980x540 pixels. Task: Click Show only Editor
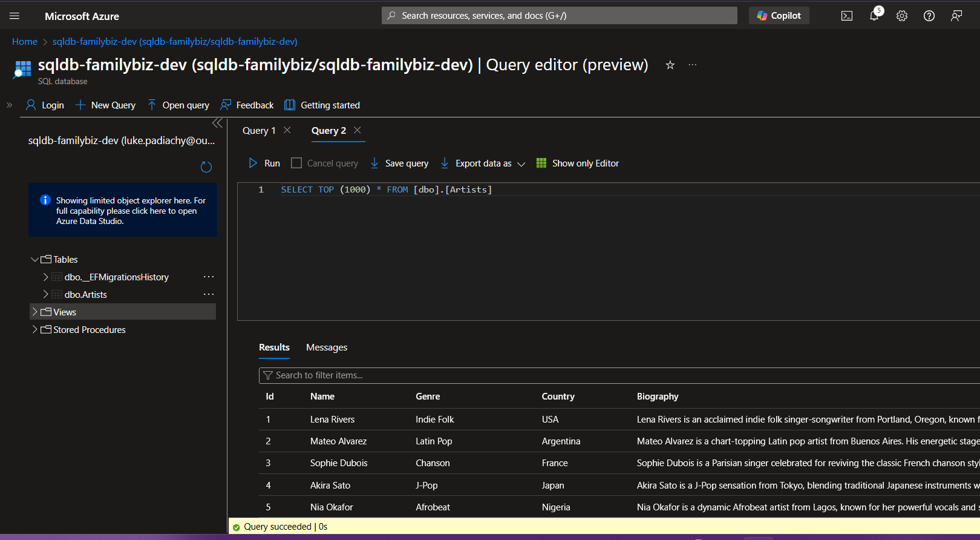[578, 163]
